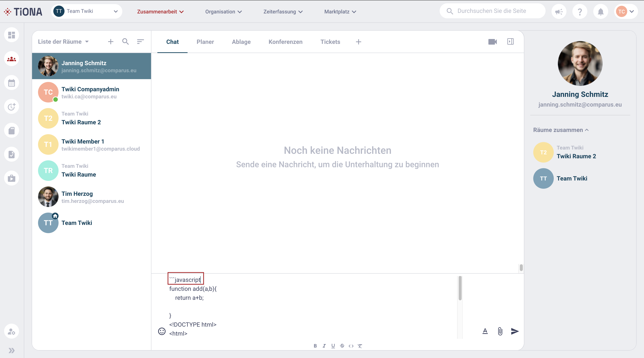Toggle text formatting toolbar (A icon)
The width and height of the screenshot is (644, 358).
pos(485,331)
